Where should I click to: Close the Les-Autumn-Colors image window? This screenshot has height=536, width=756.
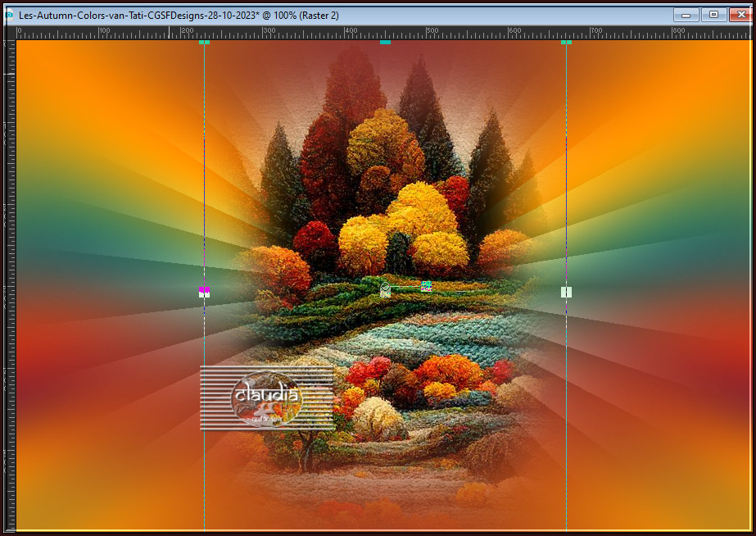point(741,15)
